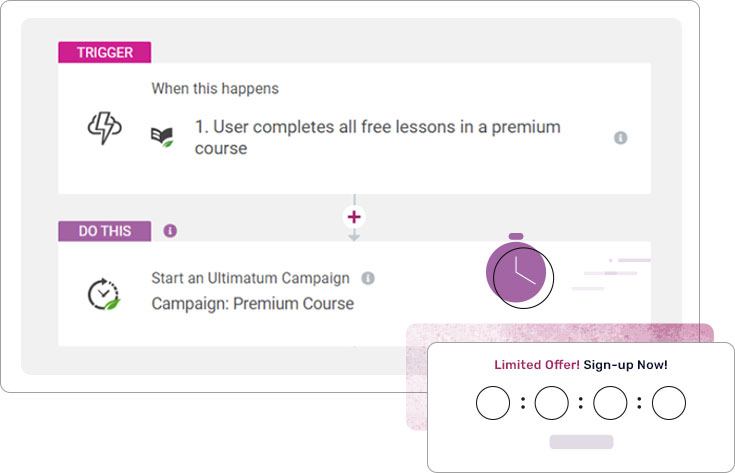Open info icon beside the trigger description
The height and width of the screenshot is (473, 735).
[x=620, y=138]
